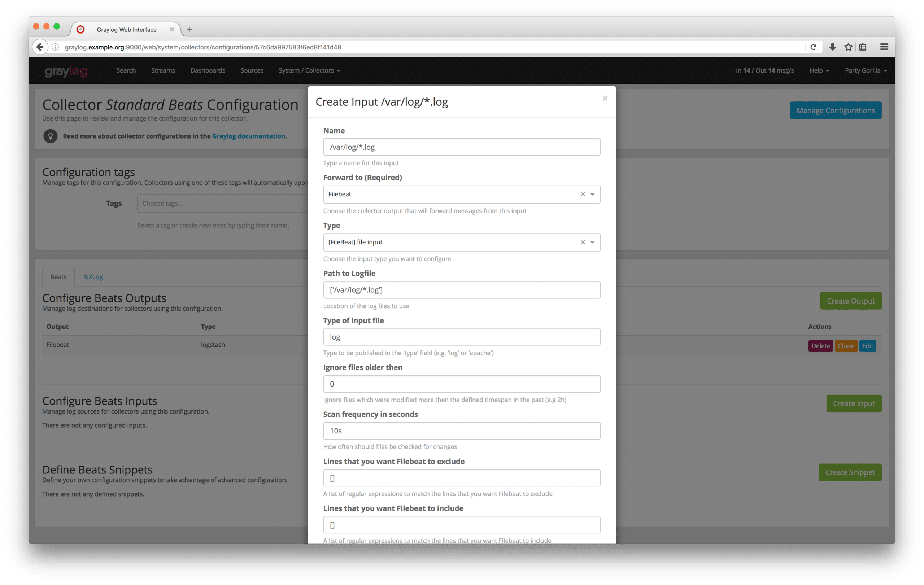Open a new browser tab with plus
924x585 pixels.
(x=189, y=30)
